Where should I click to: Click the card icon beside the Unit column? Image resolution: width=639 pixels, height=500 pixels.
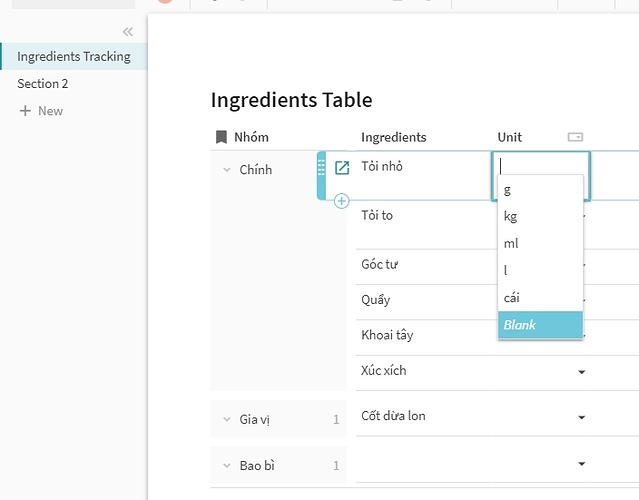point(575,137)
